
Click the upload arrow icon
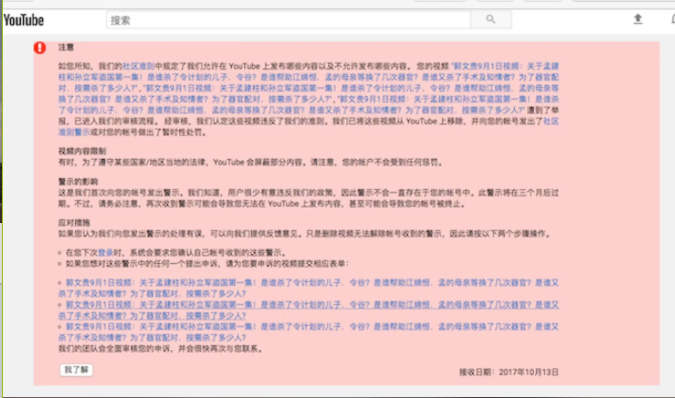tap(638, 19)
